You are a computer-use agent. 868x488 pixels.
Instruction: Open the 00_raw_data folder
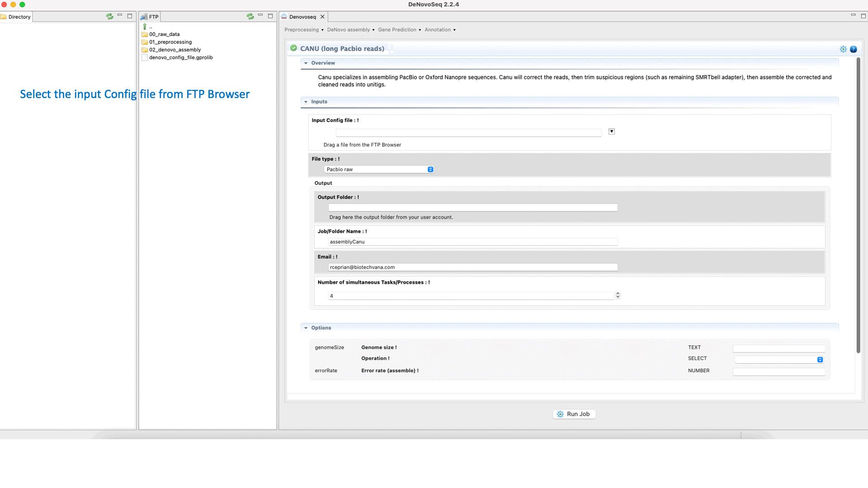click(x=164, y=34)
